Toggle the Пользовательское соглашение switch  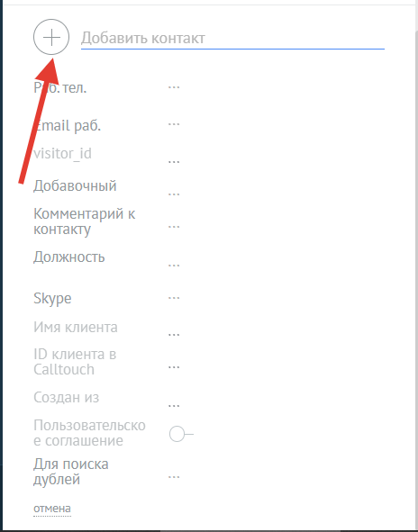pos(181,434)
